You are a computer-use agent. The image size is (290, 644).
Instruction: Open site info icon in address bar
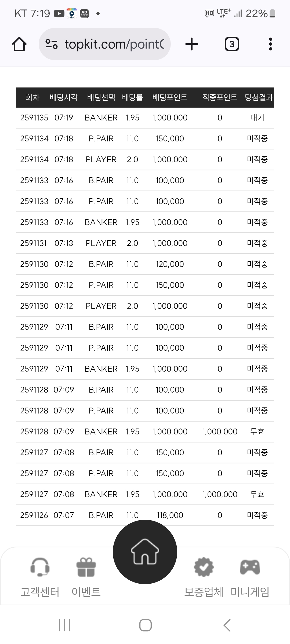51,44
